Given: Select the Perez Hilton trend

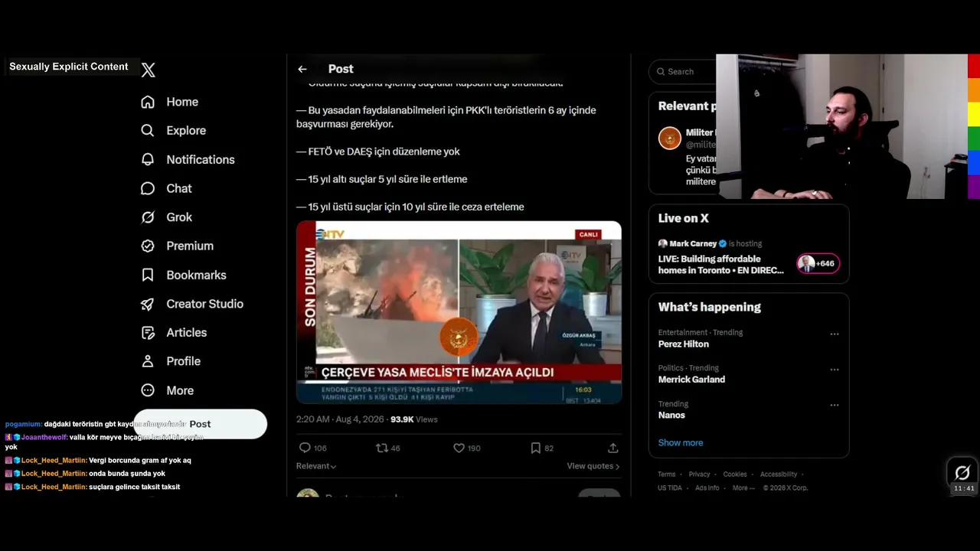Looking at the screenshot, I should click(x=684, y=344).
